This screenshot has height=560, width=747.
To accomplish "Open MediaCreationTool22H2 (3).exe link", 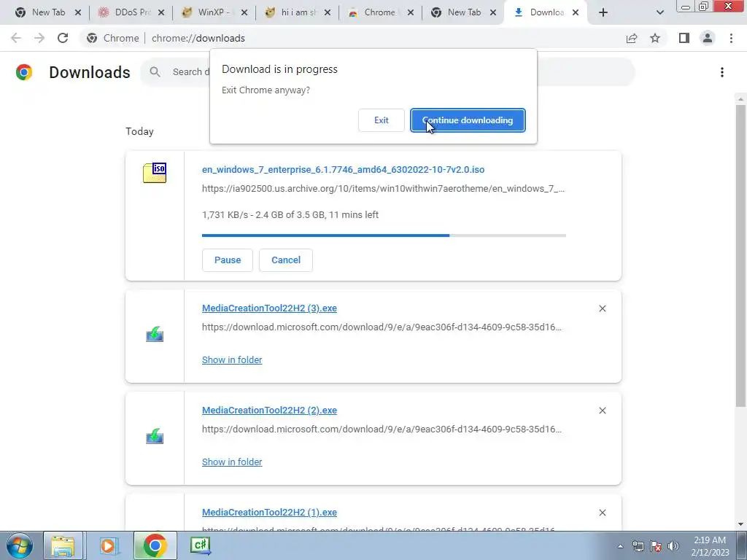I will 269,308.
